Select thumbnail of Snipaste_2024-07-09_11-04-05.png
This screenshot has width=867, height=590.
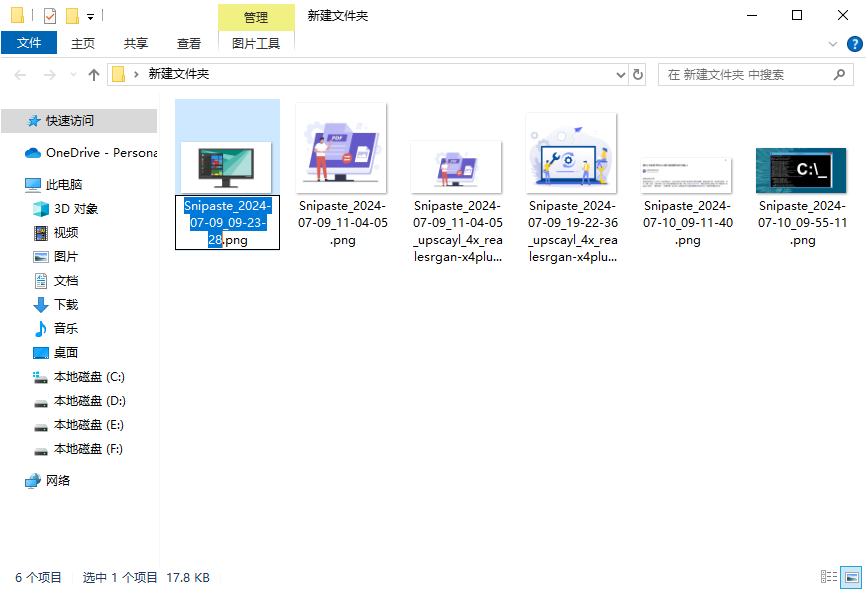point(341,148)
